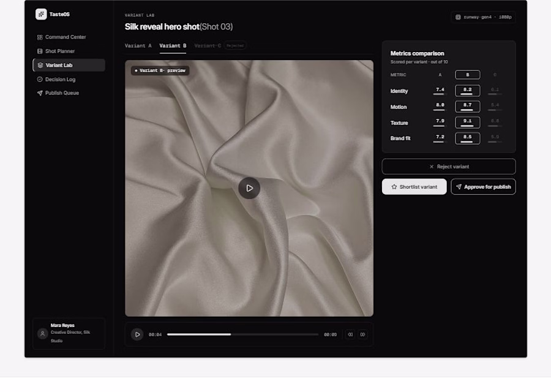Screen dimensions: 551x392
Task: Go to Publish Queue
Action: [69, 93]
